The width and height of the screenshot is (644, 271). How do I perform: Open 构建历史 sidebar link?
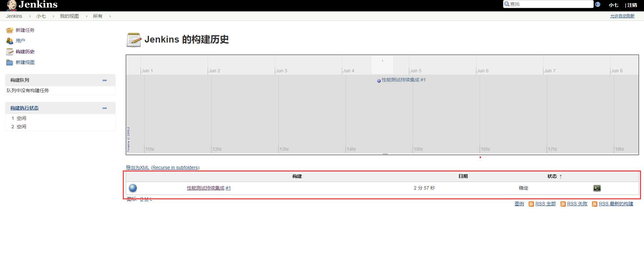(25, 52)
